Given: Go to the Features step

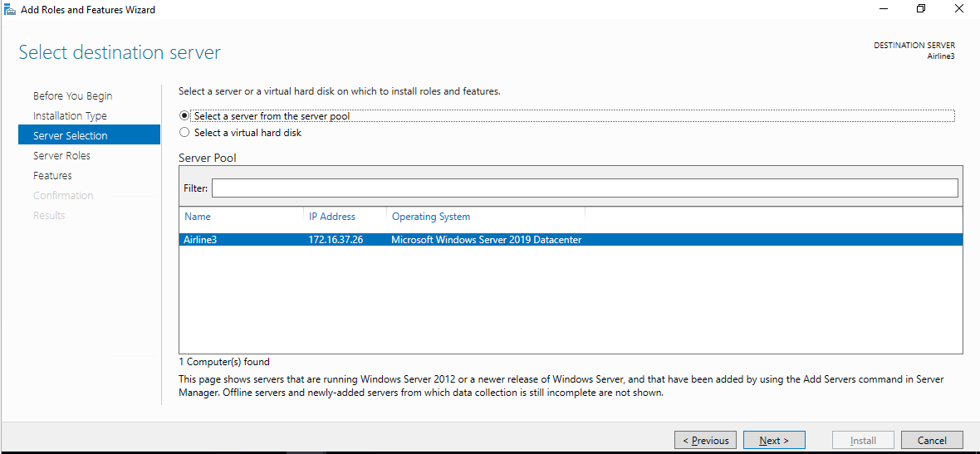Looking at the screenshot, I should coord(52,175).
